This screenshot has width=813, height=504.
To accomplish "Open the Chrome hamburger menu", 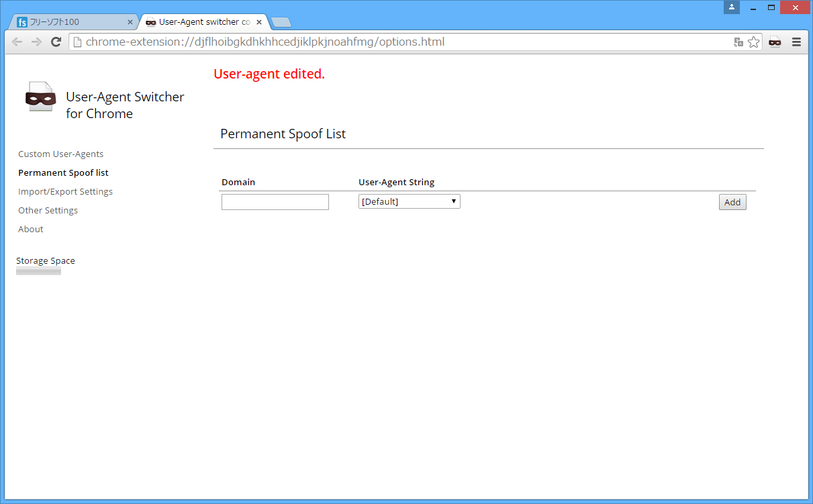I will pos(796,42).
